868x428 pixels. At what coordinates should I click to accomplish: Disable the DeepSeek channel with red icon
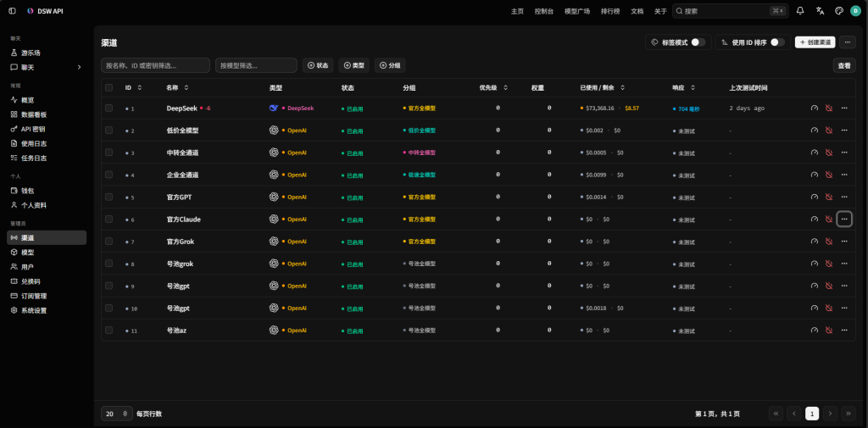(x=829, y=108)
